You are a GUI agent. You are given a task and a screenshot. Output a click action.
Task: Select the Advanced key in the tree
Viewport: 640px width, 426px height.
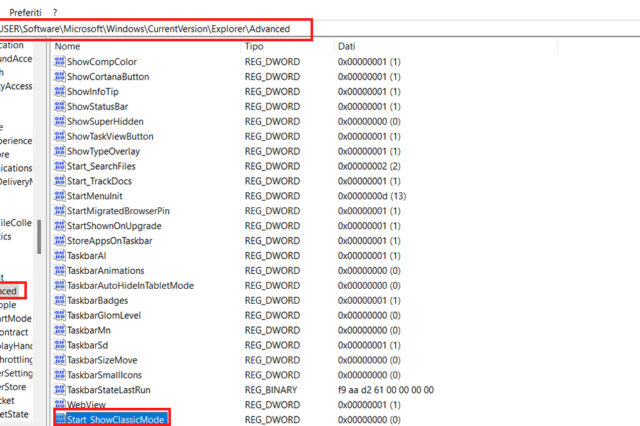[x=9, y=291]
